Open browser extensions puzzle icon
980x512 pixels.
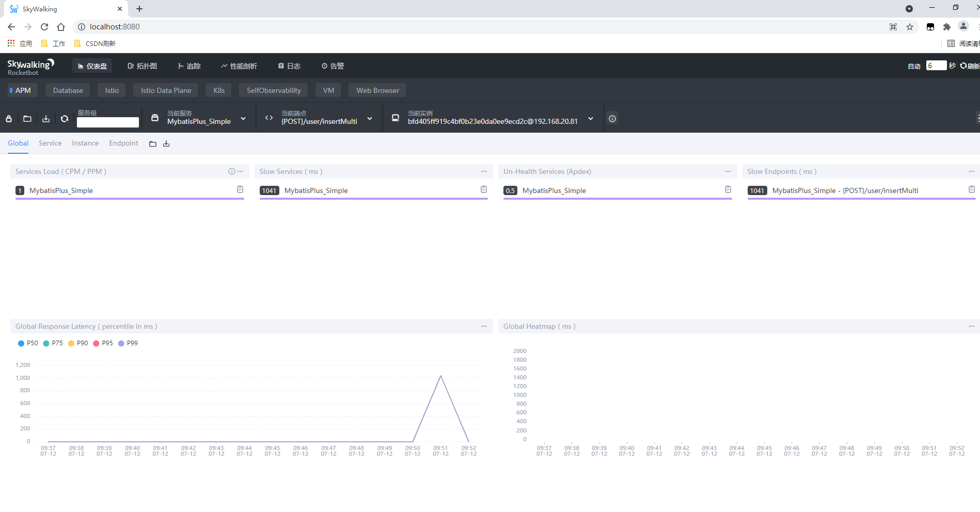947,27
